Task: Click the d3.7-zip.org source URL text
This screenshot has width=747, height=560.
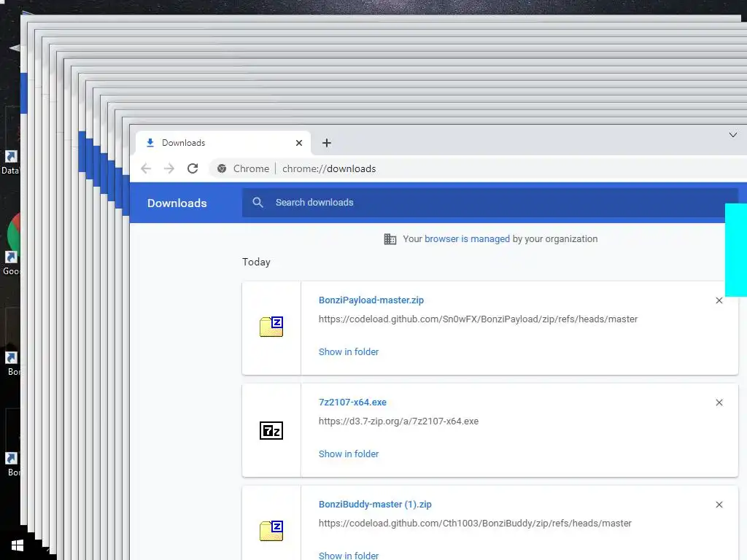Action: [x=398, y=421]
